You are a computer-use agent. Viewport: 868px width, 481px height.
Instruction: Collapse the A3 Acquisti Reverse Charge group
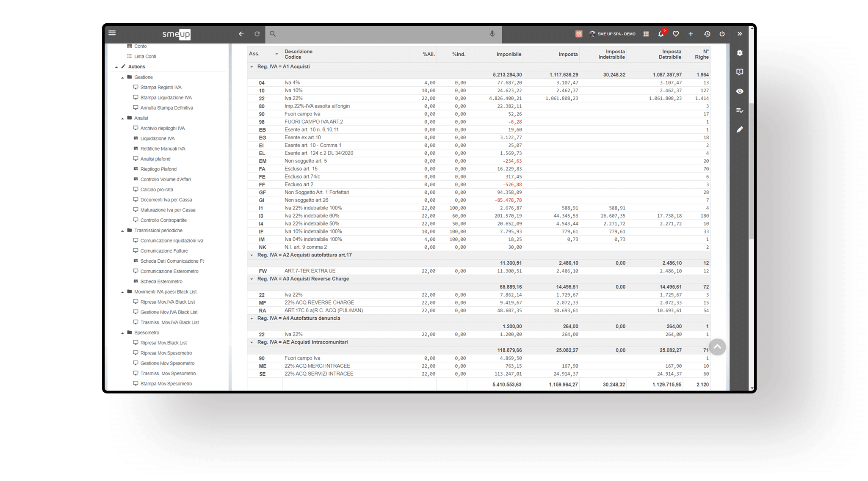[x=252, y=279]
